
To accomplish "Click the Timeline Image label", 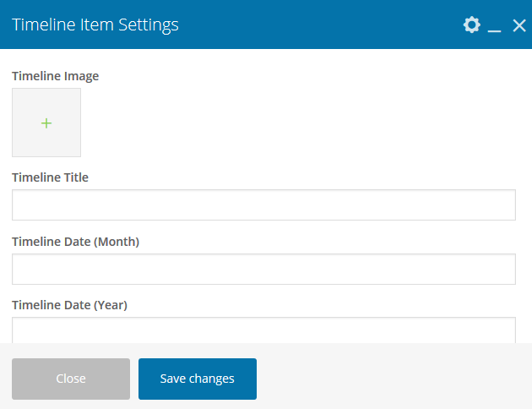I will pyautogui.click(x=55, y=76).
